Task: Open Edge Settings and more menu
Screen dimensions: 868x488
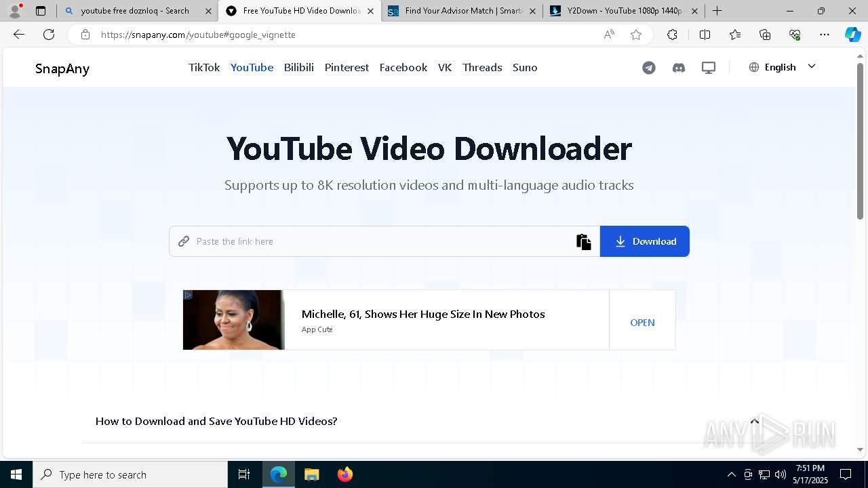Action: click(x=825, y=35)
